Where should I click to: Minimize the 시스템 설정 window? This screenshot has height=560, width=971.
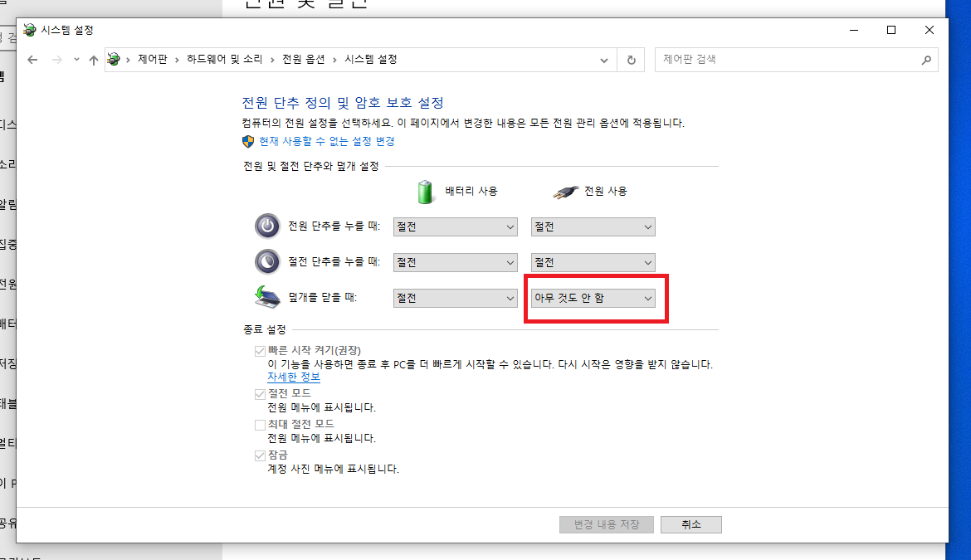click(x=854, y=30)
